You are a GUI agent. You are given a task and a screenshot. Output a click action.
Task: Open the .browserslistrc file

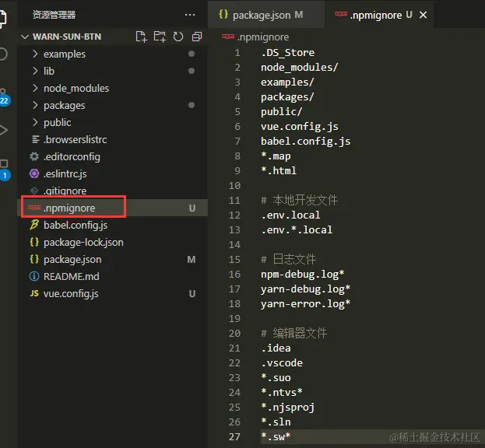[113, 140]
